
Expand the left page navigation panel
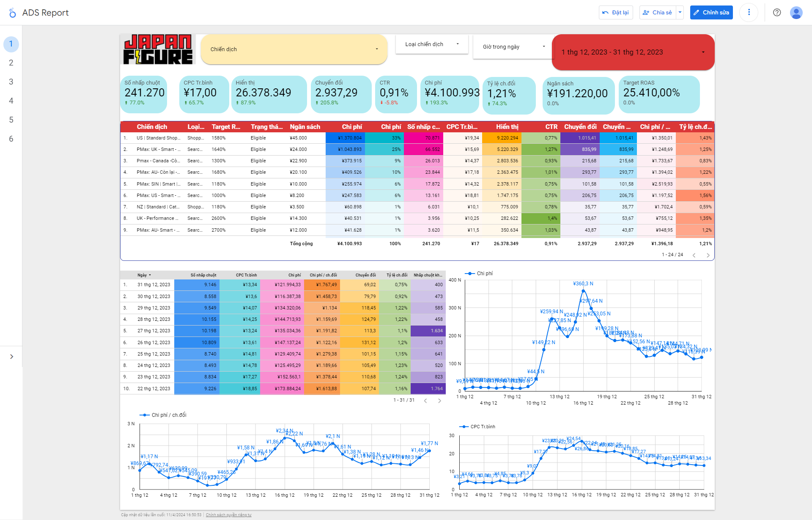coord(11,356)
